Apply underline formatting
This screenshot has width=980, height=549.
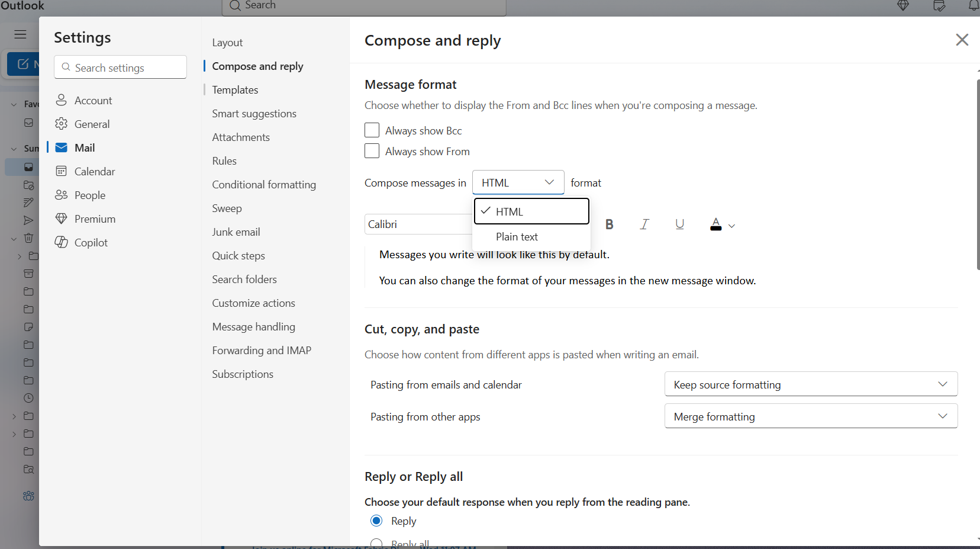679,224
